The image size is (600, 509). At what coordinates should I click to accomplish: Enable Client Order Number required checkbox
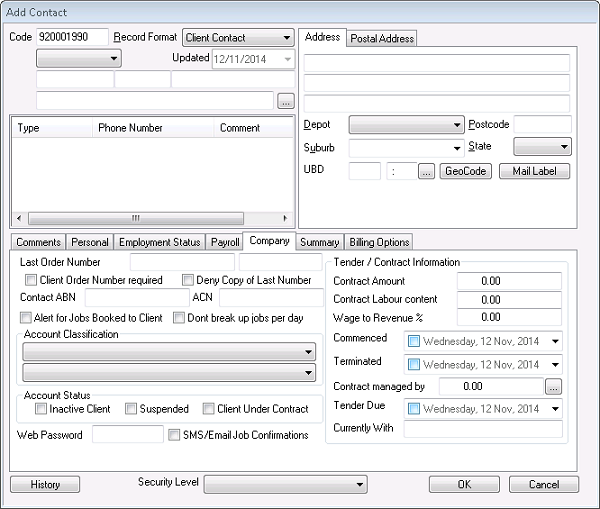pyautogui.click(x=31, y=280)
